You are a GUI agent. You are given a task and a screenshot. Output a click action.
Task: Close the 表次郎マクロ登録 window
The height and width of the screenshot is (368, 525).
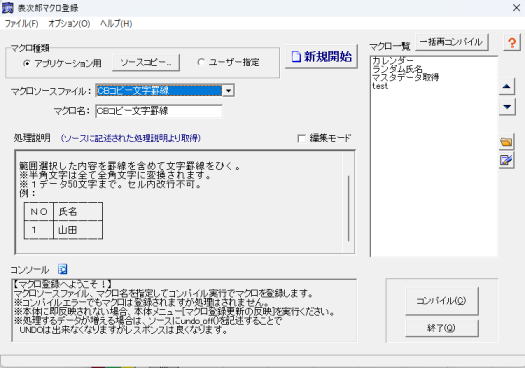point(516,8)
